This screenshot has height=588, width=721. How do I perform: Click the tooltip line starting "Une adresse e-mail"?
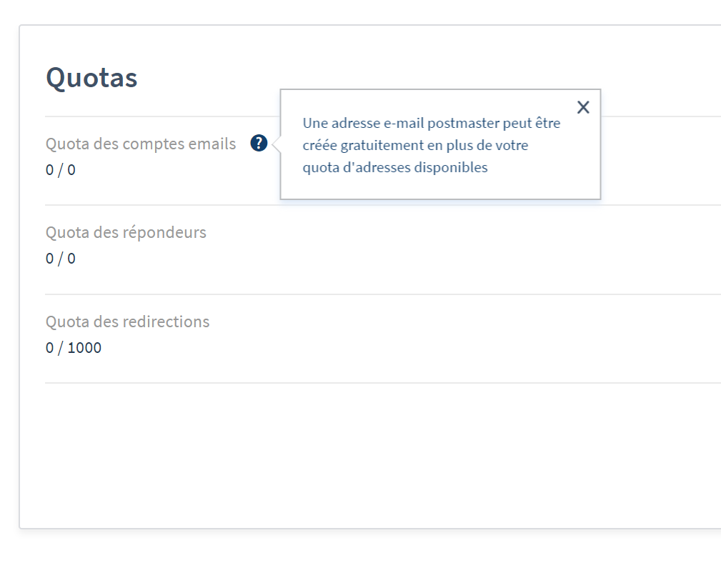click(432, 123)
